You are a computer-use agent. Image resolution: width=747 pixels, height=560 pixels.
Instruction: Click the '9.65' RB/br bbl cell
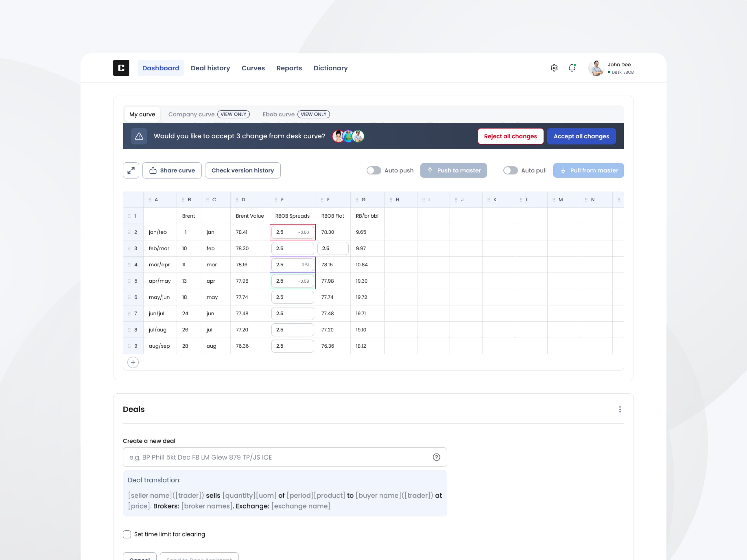pyautogui.click(x=367, y=232)
